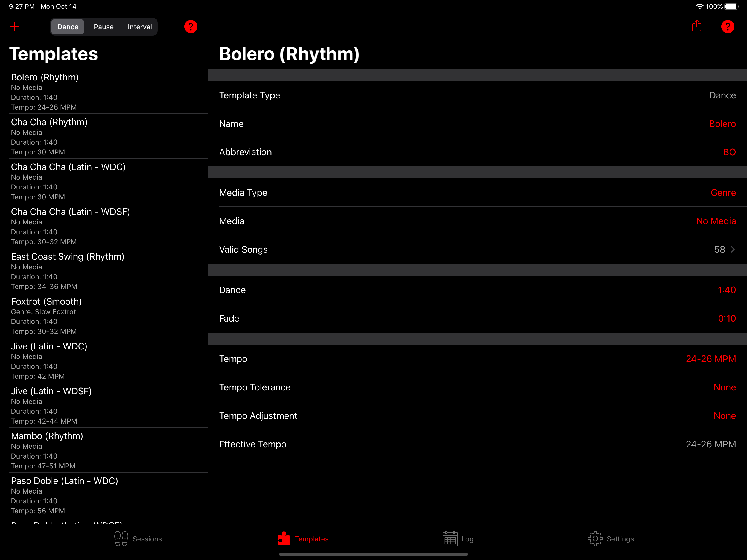Viewport: 747px width, 560px height.
Task: Click the Templates heading
Action: [x=54, y=54]
